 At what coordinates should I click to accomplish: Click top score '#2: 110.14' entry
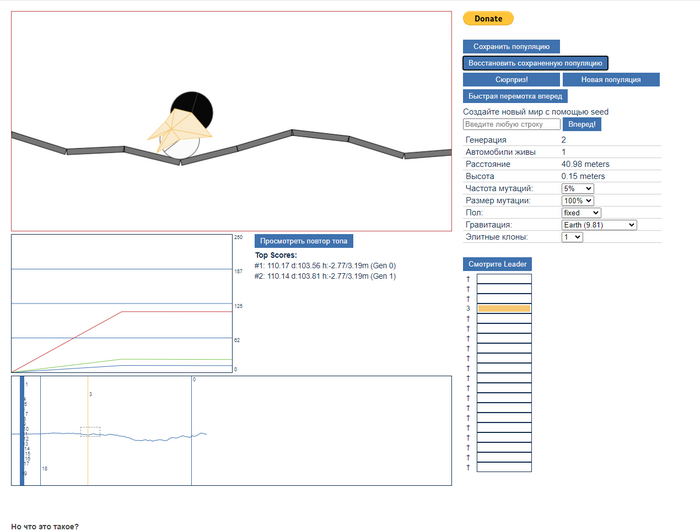[x=325, y=276]
